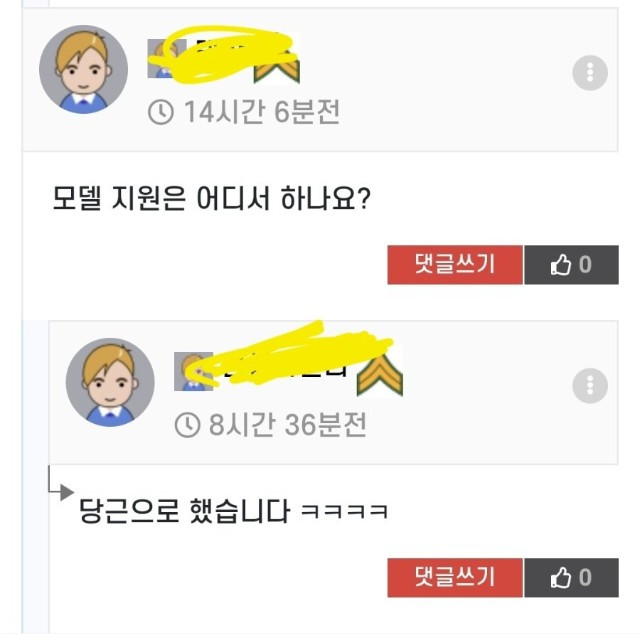
Task: Click the small avatar icon beside the reply author's name
Action: coord(193,371)
